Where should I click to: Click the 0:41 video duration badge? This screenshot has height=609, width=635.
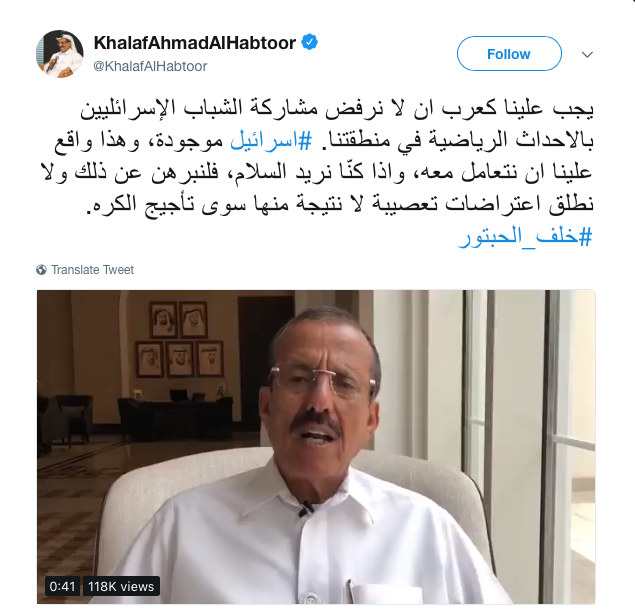click(62, 586)
